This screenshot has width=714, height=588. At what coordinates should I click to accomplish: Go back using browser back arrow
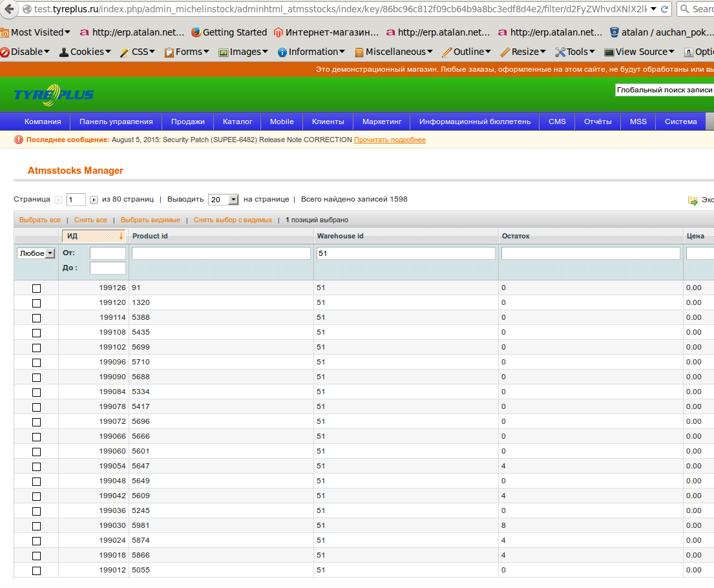(x=9, y=8)
